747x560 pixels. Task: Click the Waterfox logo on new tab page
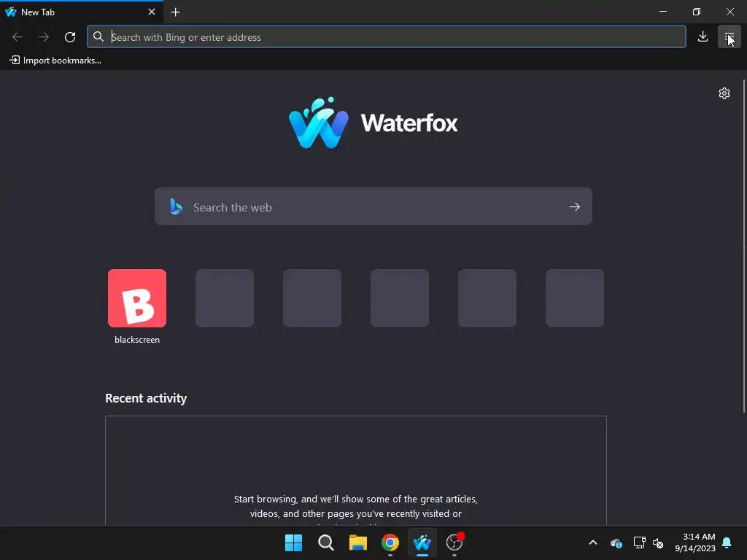[373, 122]
